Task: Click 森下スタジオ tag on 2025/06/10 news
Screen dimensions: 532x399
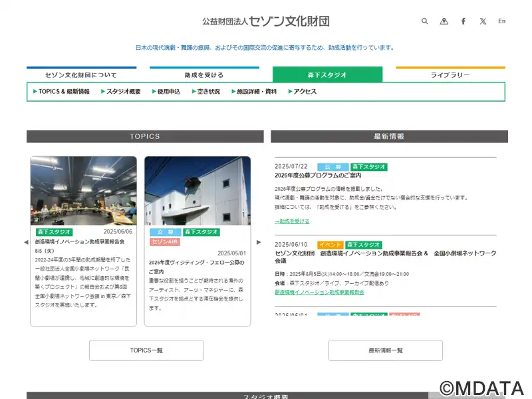Action: [x=364, y=245]
